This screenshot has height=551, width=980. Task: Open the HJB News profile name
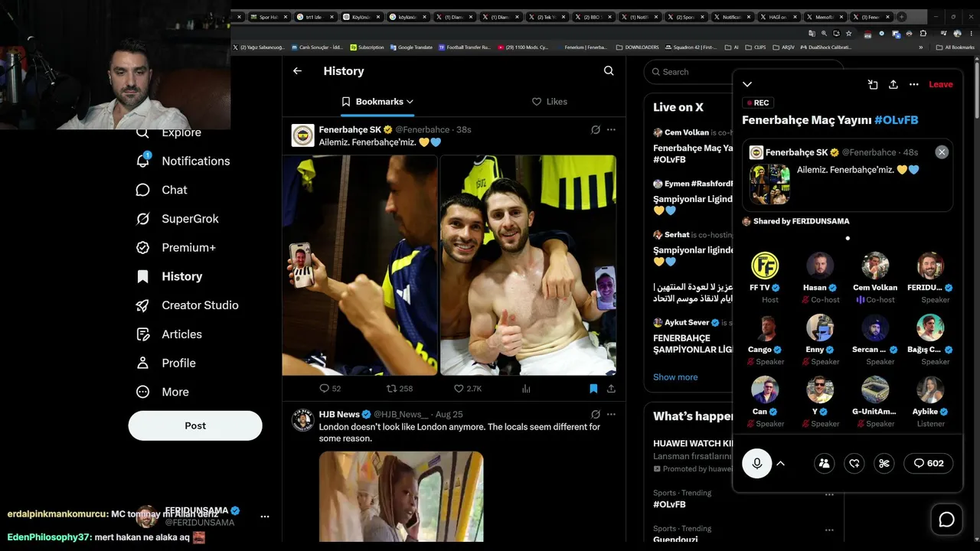click(339, 415)
